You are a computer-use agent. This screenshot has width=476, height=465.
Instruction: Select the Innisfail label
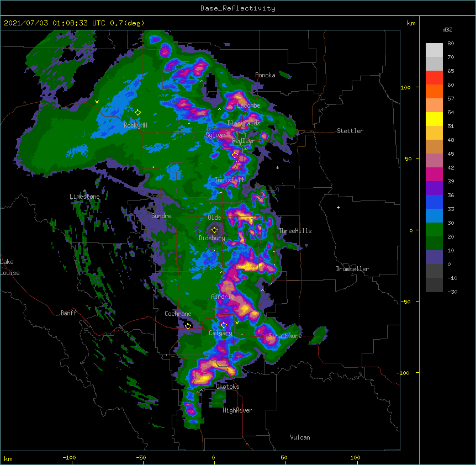pyautogui.click(x=230, y=180)
